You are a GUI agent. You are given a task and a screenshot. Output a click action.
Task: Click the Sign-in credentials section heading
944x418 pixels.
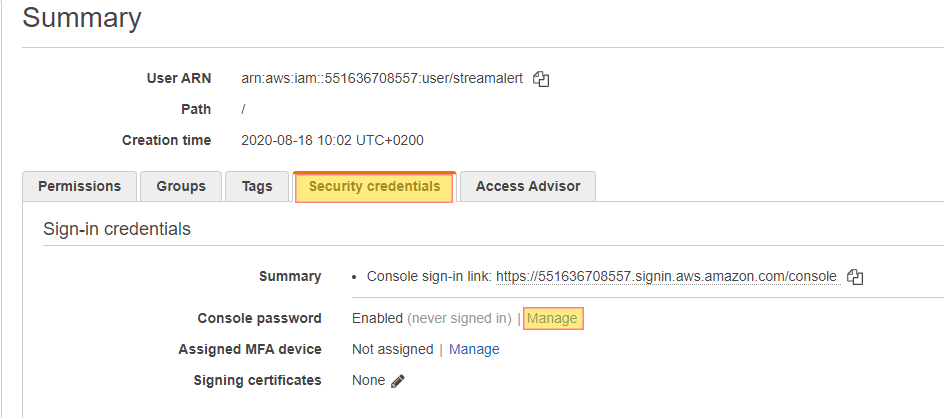point(117,229)
